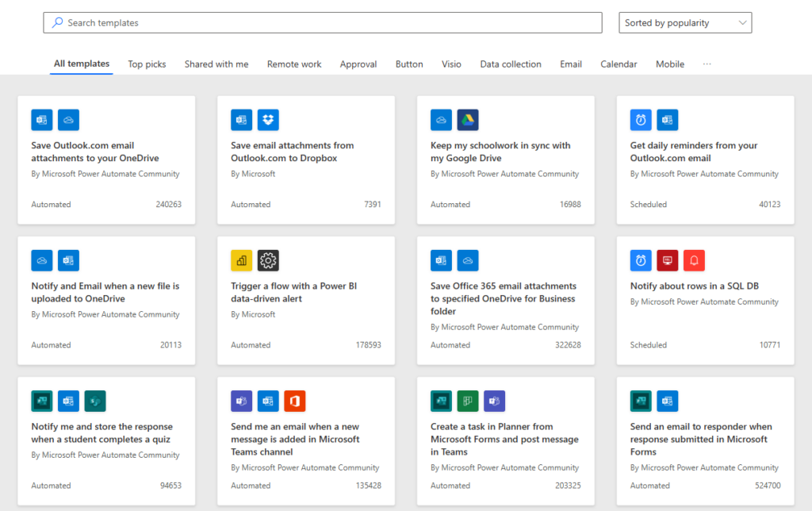Open Notify about rows in a SQL DB template

tap(694, 286)
